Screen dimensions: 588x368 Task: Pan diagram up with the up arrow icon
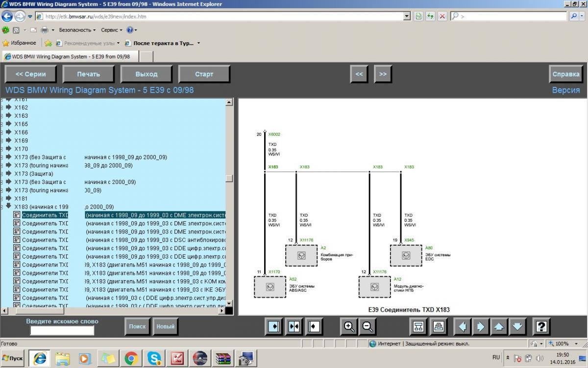click(498, 326)
